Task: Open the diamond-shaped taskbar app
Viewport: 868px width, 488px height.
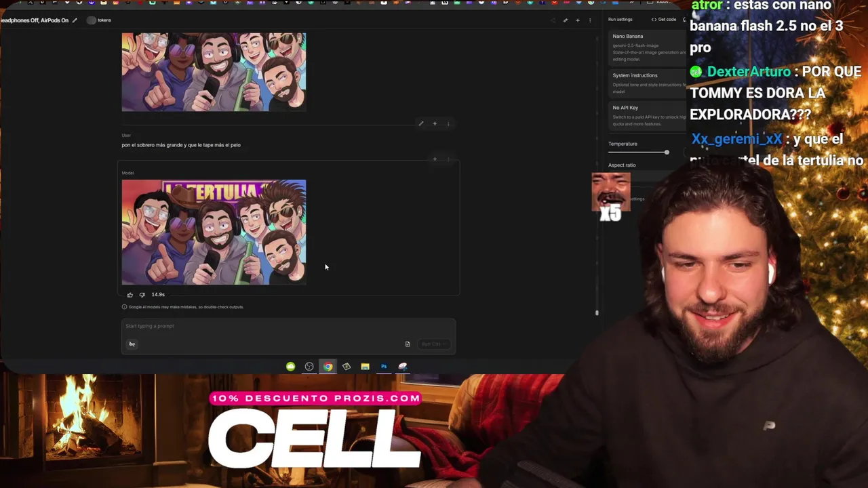Action: pos(347,367)
